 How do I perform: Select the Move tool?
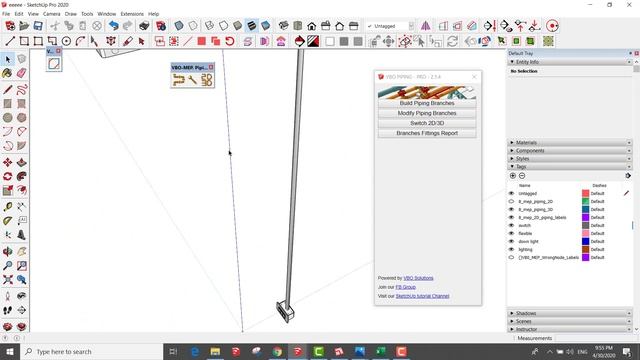click(7, 162)
